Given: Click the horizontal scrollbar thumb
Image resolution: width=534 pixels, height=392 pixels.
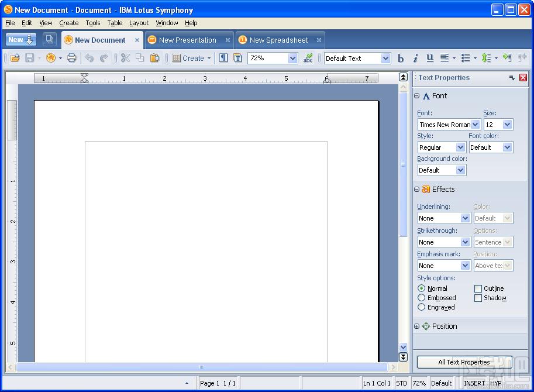Looking at the screenshot, I should pyautogui.click(x=202, y=367).
